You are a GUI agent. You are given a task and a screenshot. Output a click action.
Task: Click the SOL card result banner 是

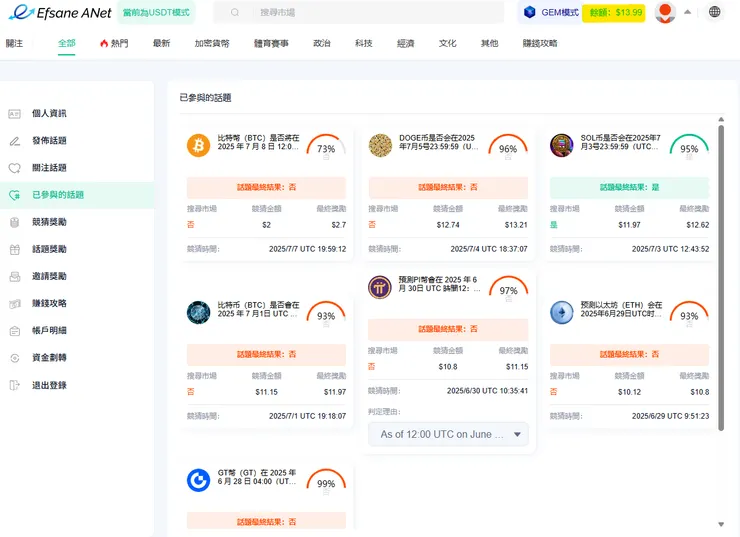coord(629,187)
